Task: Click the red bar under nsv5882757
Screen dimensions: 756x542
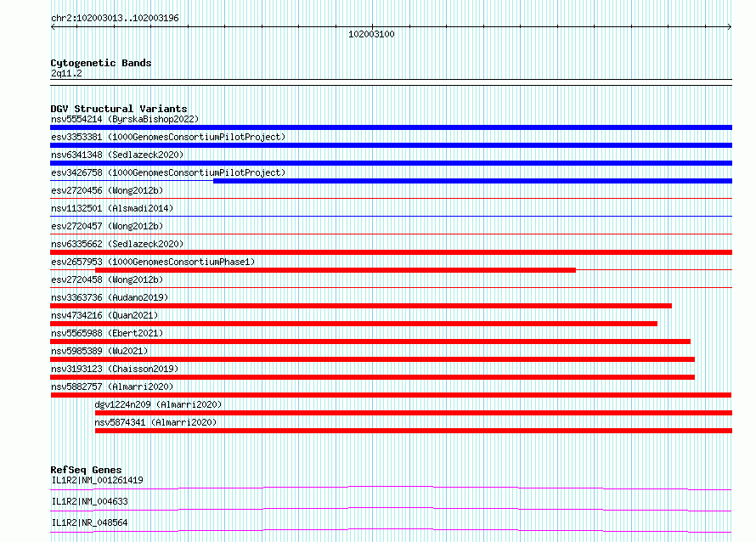Action: click(x=391, y=395)
